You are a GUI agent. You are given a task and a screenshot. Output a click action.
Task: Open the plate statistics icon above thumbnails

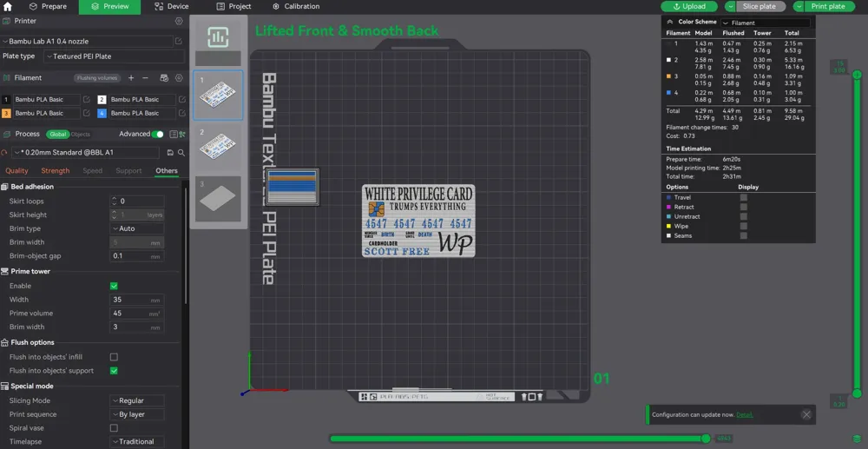coord(218,37)
